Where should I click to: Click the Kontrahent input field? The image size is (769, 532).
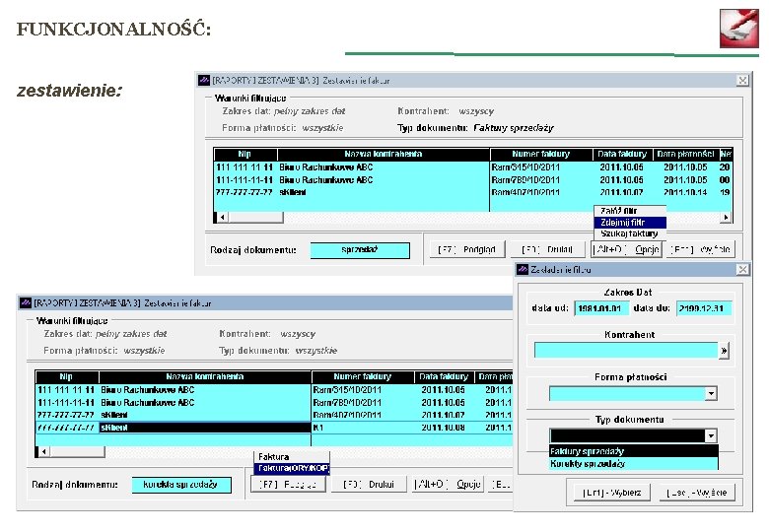[x=626, y=351]
